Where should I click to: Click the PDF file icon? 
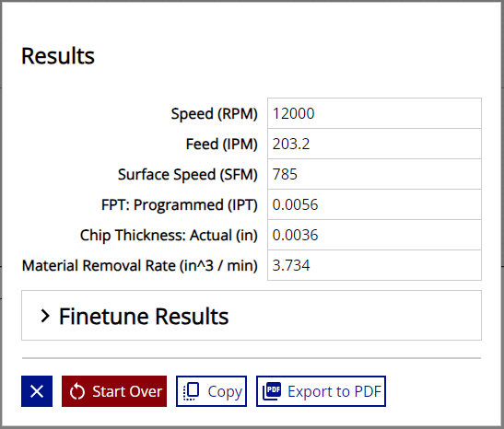pyautogui.click(x=272, y=391)
